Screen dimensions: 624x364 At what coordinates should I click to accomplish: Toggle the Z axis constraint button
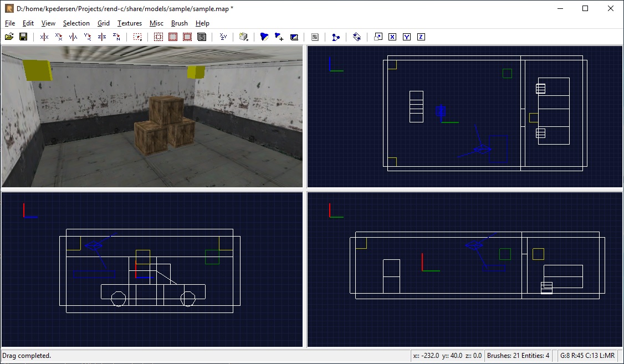pyautogui.click(x=421, y=37)
